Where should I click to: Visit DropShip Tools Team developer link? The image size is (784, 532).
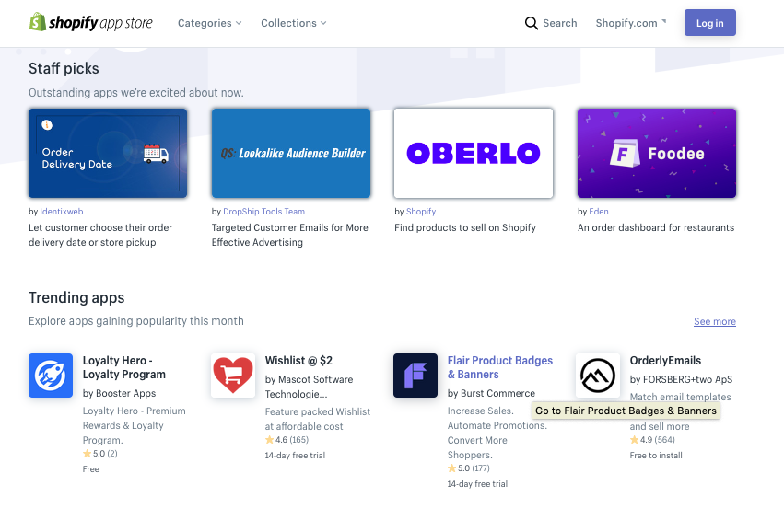pos(264,212)
